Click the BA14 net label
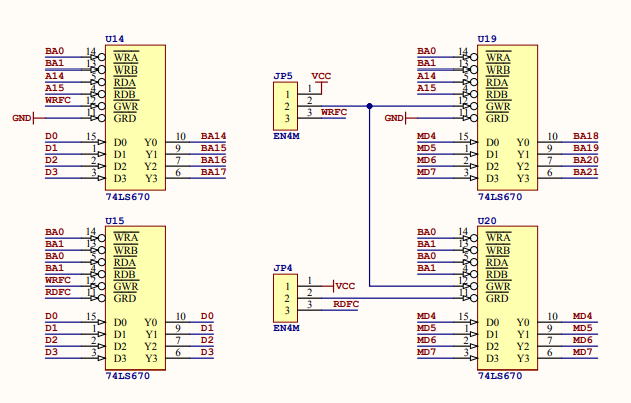631x403 pixels. [213, 136]
